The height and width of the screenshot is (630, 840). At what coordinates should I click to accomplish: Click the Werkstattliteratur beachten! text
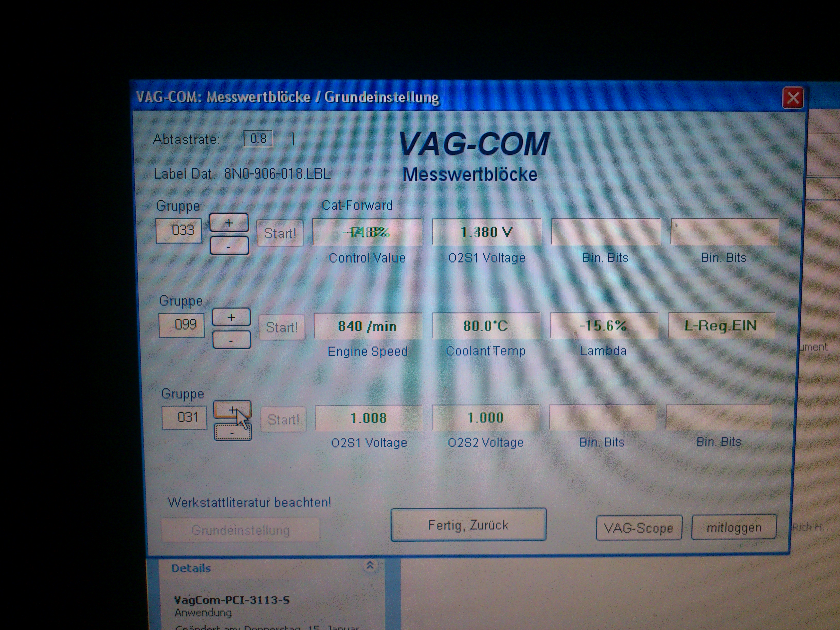click(249, 502)
